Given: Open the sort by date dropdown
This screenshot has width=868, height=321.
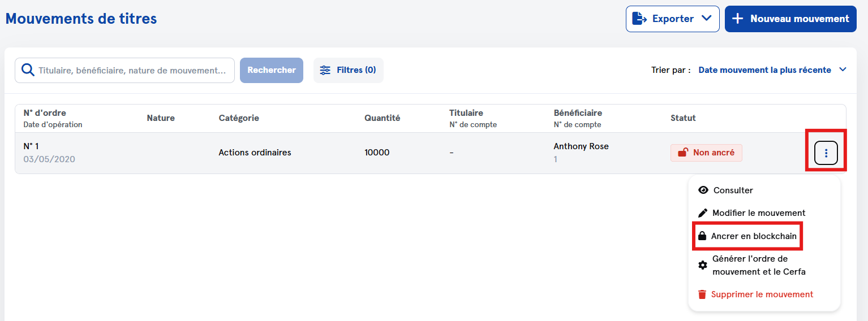Looking at the screenshot, I should click(764, 70).
